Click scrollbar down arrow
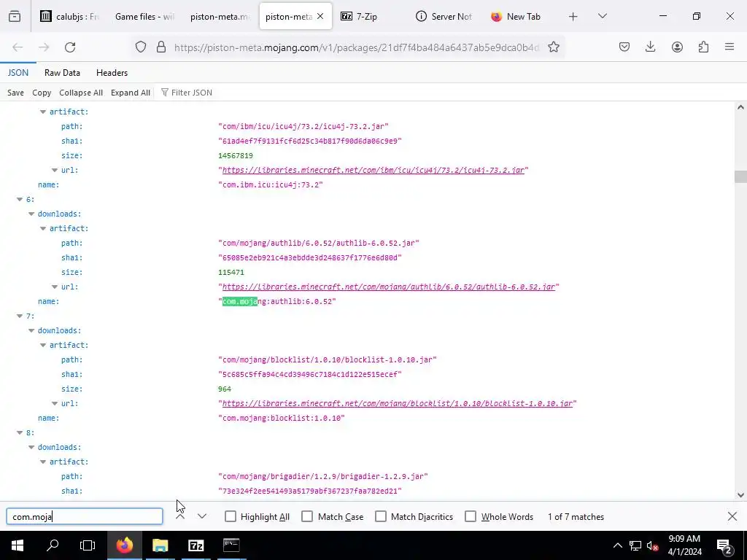Viewport: 747px width, 560px height. [x=740, y=495]
